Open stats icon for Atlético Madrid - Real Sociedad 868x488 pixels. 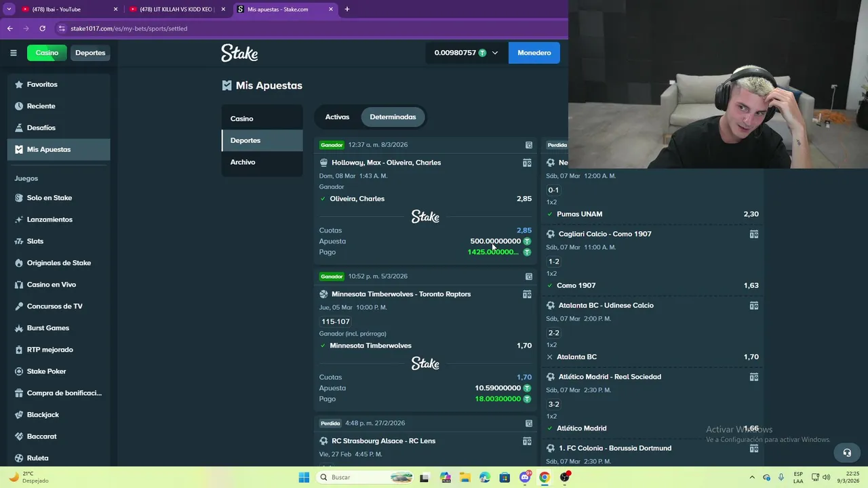tap(753, 377)
